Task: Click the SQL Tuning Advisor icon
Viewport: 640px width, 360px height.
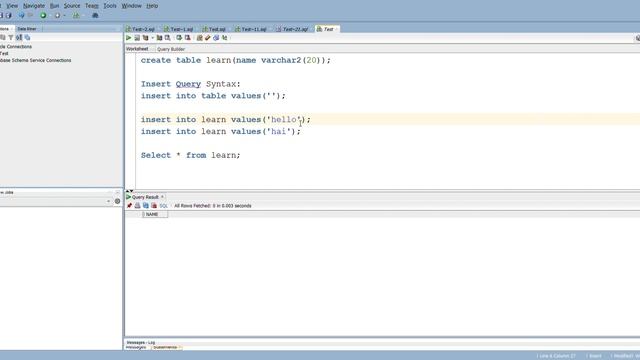Action: (167, 38)
